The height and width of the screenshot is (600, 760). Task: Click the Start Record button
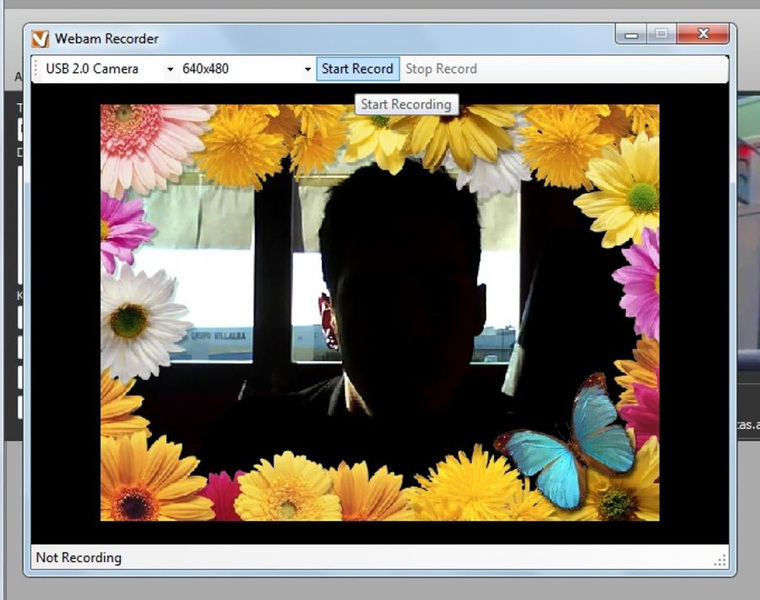pos(358,69)
